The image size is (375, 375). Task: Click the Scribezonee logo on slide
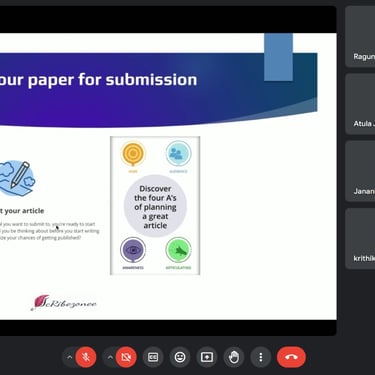point(64,303)
